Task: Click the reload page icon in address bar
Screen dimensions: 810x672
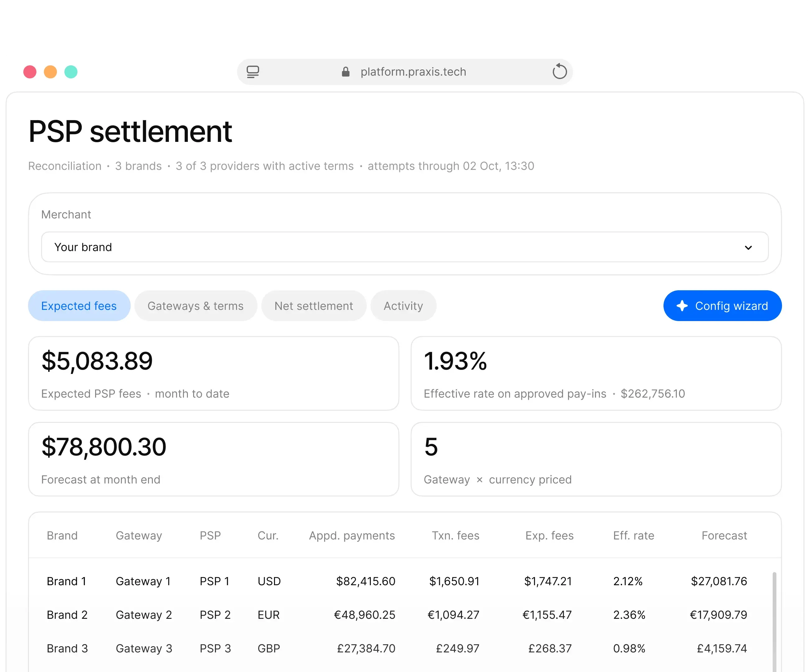Action: pyautogui.click(x=559, y=71)
